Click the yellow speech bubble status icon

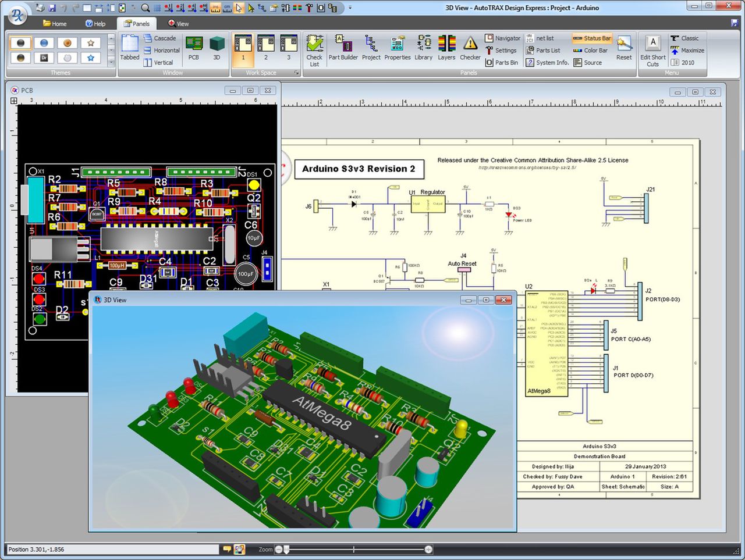point(227,549)
